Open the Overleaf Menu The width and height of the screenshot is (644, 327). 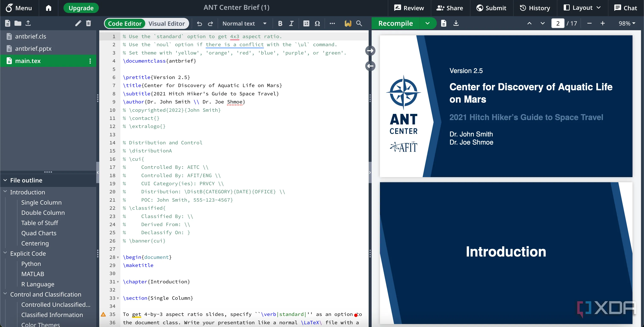(x=19, y=8)
